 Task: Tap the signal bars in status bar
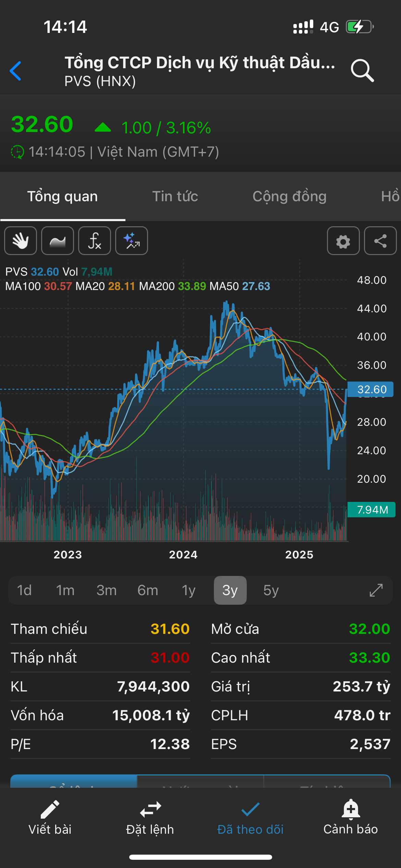[x=303, y=27]
